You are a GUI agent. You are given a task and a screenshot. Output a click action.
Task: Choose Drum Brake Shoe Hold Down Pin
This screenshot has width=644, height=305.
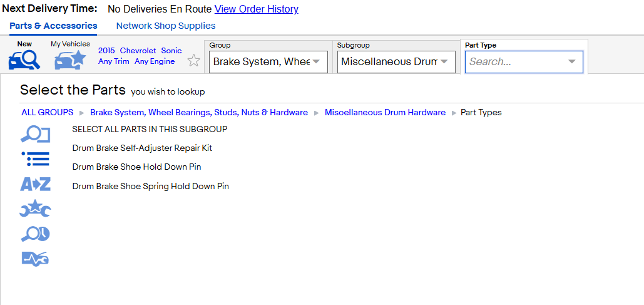(x=137, y=167)
